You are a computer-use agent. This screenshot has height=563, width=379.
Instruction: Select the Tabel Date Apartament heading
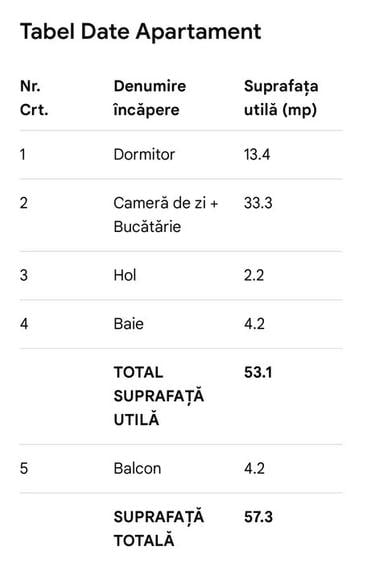click(140, 31)
